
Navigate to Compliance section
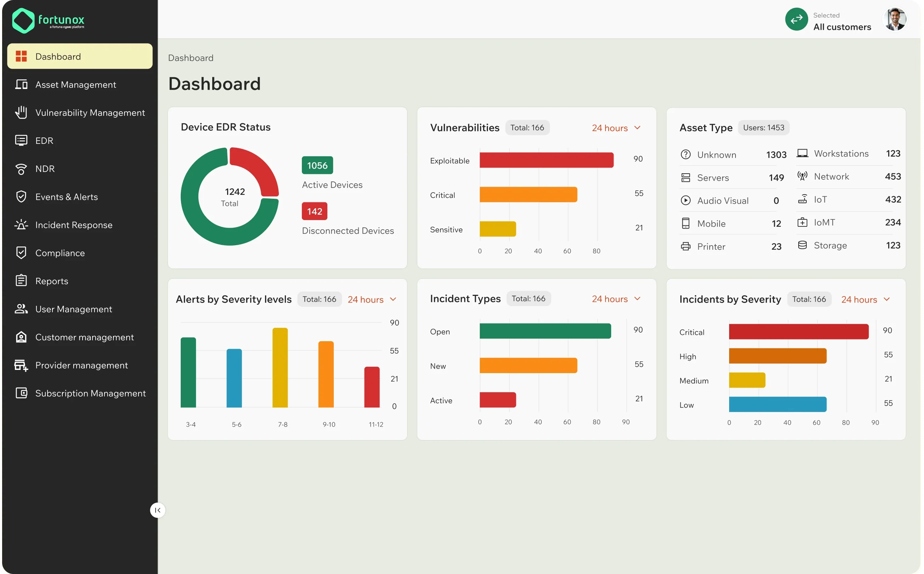pos(80,253)
